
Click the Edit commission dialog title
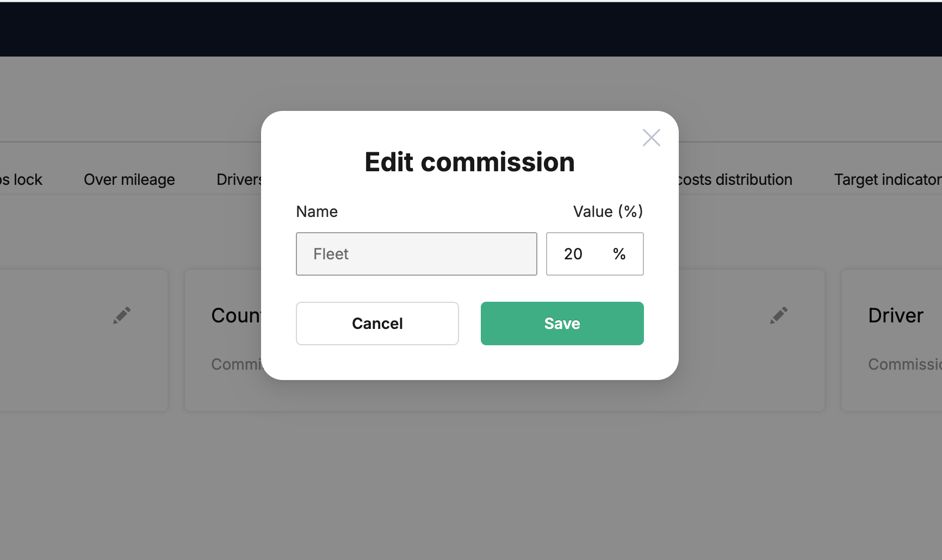[470, 162]
